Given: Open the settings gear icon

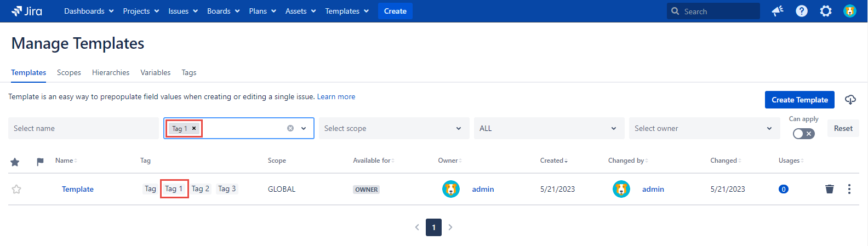Looking at the screenshot, I should (x=826, y=11).
